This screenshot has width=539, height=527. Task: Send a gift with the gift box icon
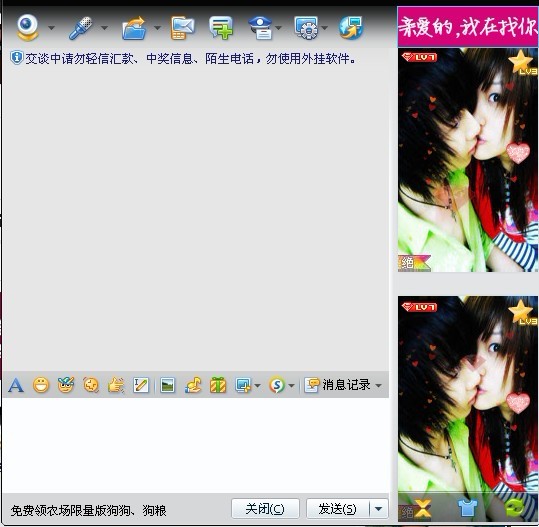[x=218, y=385]
